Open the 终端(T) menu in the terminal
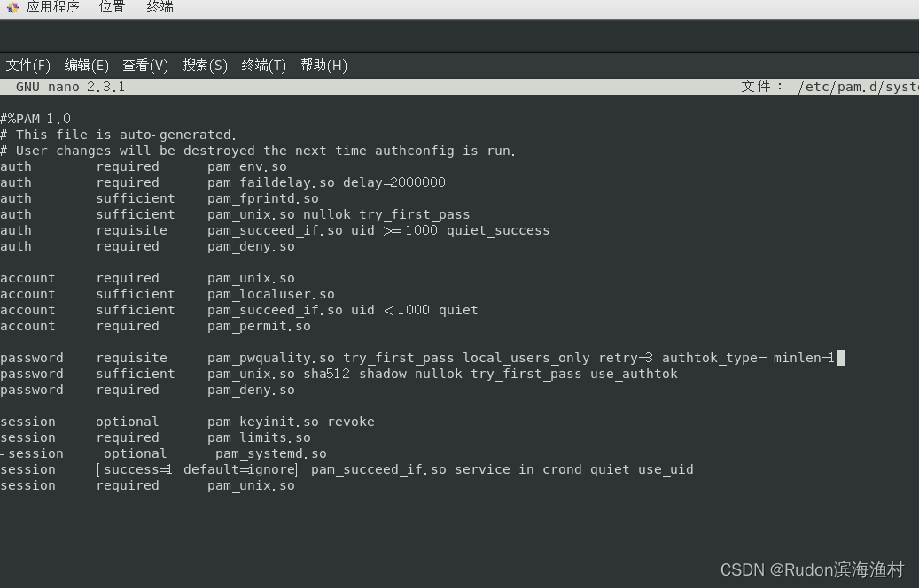 point(263,65)
